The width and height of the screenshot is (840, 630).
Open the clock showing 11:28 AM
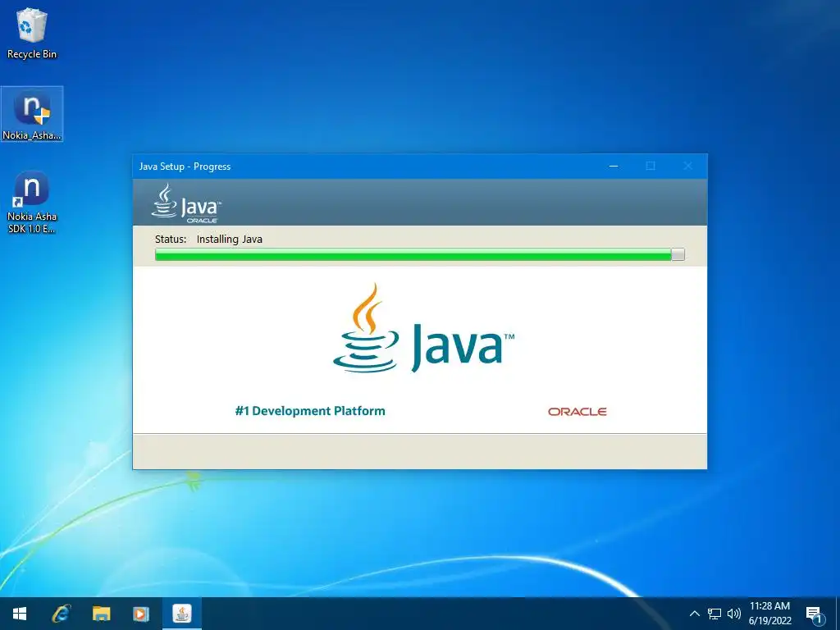(x=769, y=614)
